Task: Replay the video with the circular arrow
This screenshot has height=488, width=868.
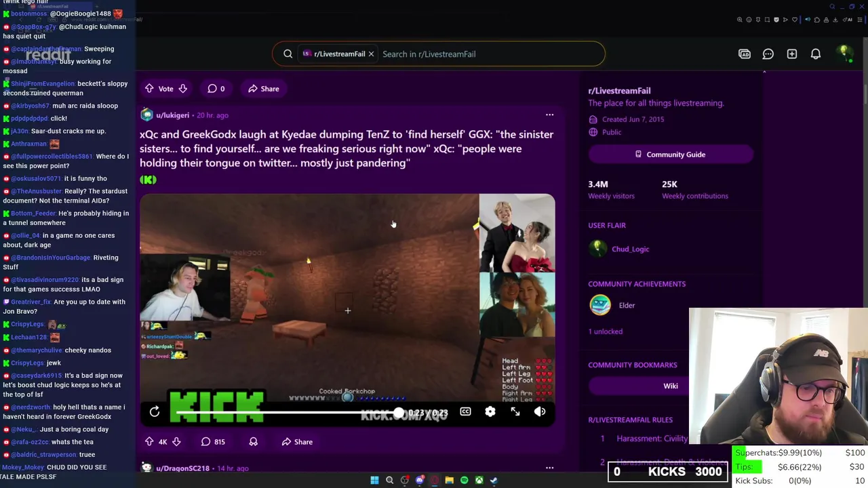Action: (x=155, y=411)
